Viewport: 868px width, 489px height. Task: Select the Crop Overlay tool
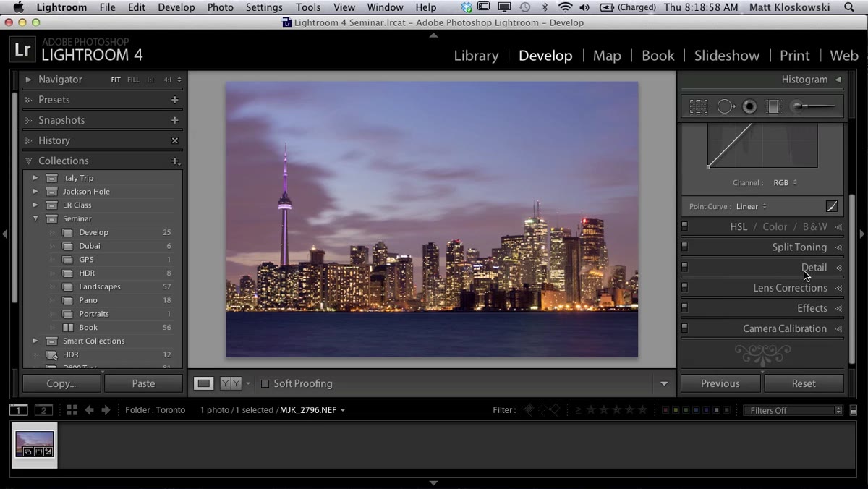(x=699, y=107)
